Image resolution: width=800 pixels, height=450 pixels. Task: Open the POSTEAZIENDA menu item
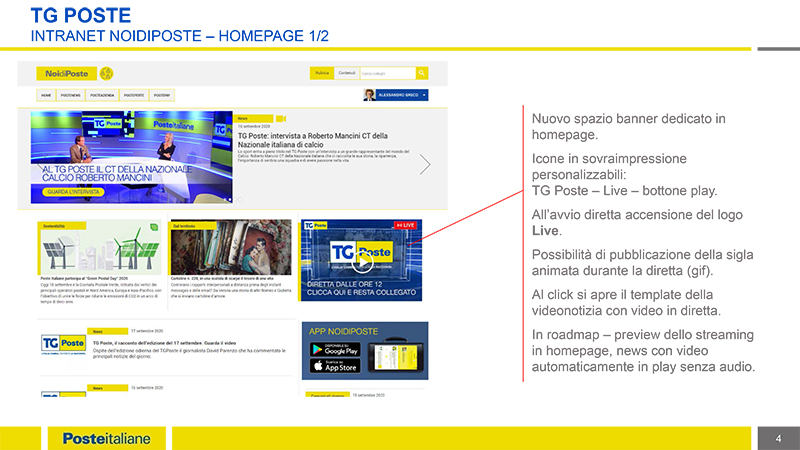[x=102, y=95]
